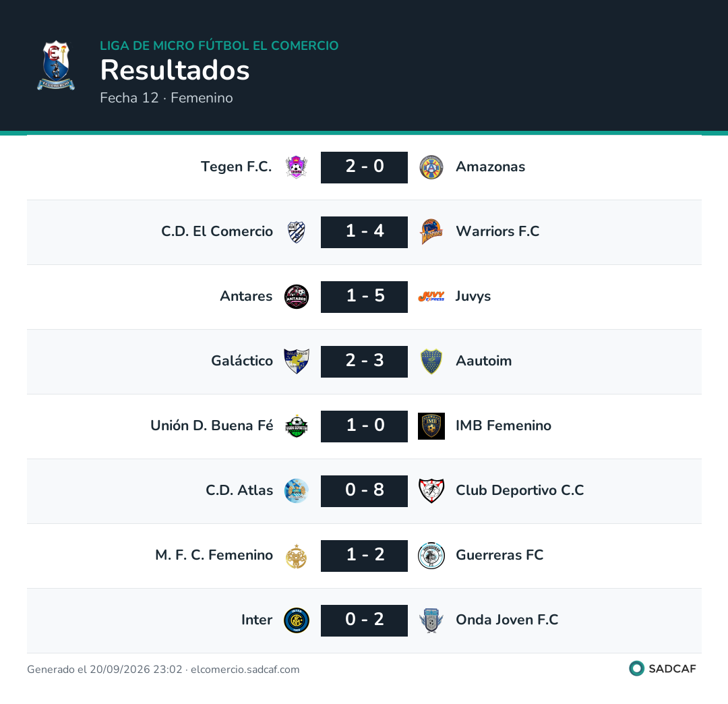The width and height of the screenshot is (728, 704).
Task: Click the IMB Femenino black square badge
Action: pyautogui.click(x=431, y=426)
